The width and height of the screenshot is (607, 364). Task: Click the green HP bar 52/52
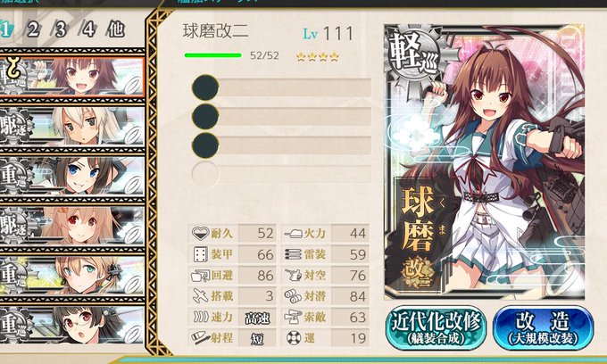click(213, 55)
